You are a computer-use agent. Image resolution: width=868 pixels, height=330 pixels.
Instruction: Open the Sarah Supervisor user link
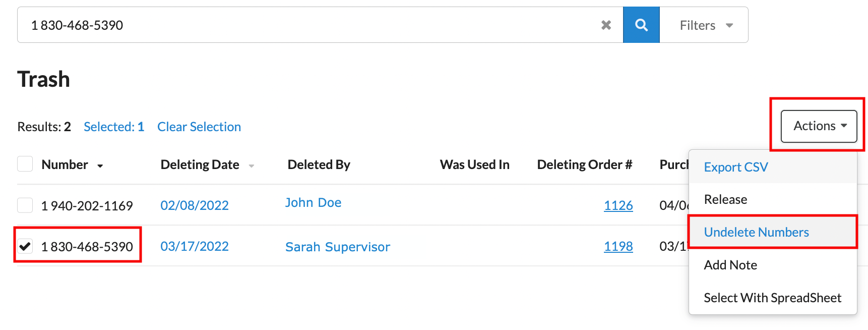coord(338,247)
